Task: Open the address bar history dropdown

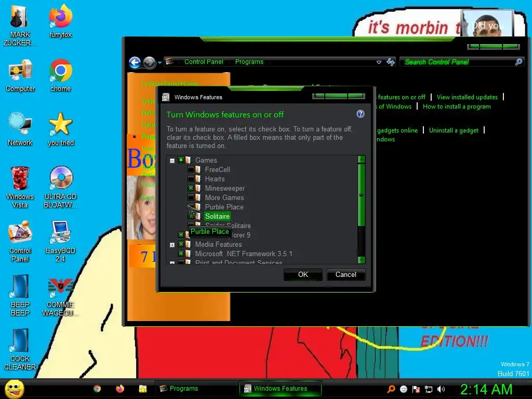Action: (379, 62)
